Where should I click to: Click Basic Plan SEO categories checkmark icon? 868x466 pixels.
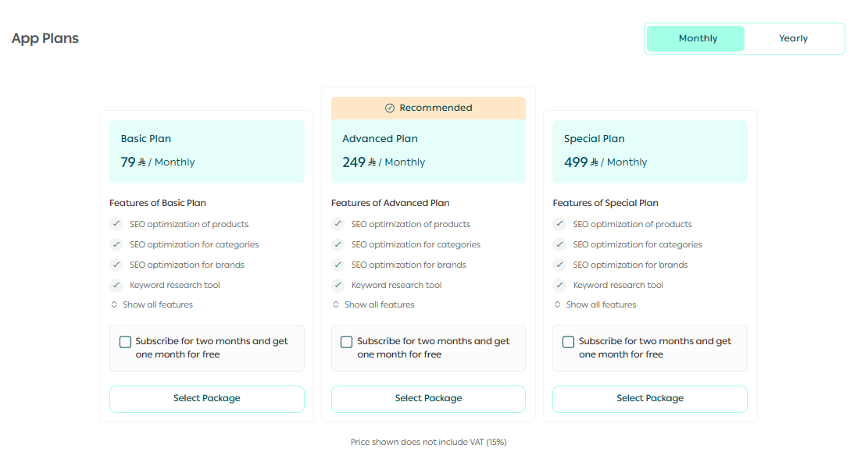(116, 244)
